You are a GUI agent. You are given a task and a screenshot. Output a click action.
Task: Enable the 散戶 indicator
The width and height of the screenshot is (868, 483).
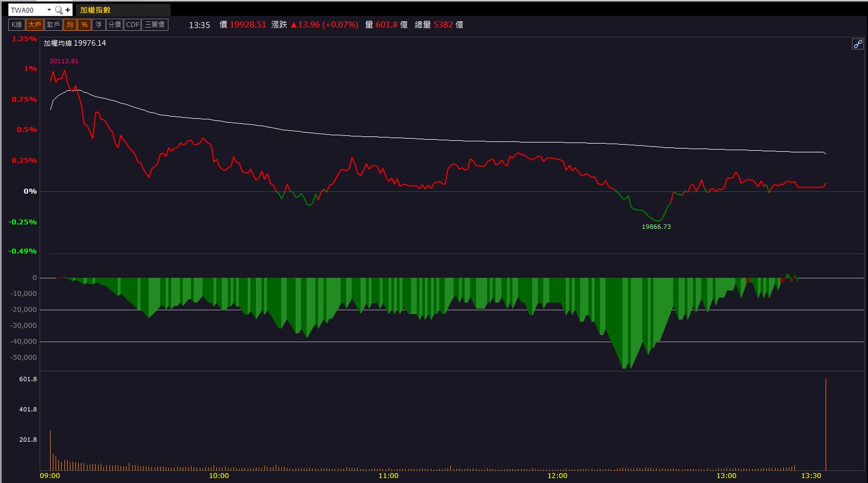53,25
